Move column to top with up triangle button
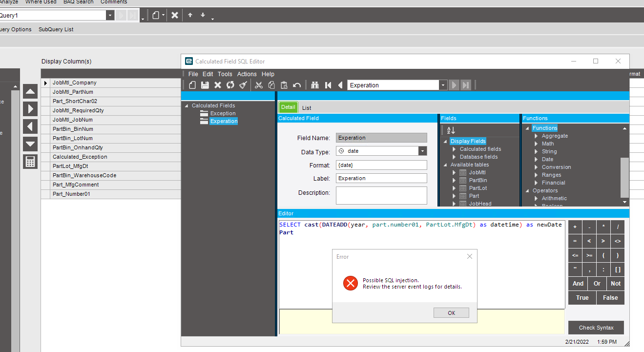644x352 pixels. click(30, 91)
